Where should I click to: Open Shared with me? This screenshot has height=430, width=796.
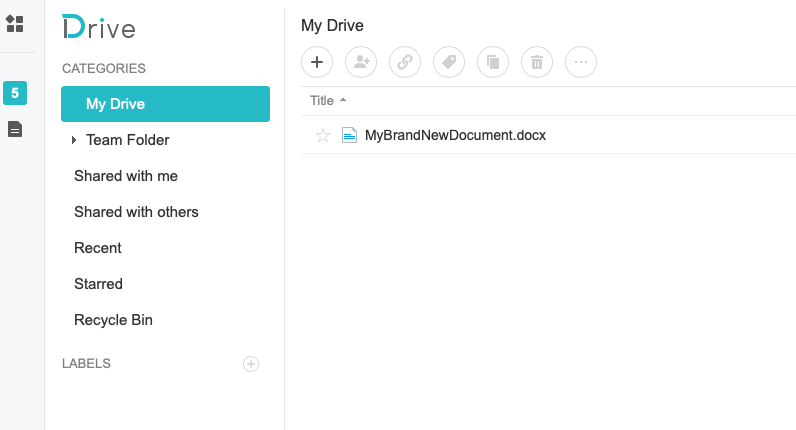click(x=126, y=176)
